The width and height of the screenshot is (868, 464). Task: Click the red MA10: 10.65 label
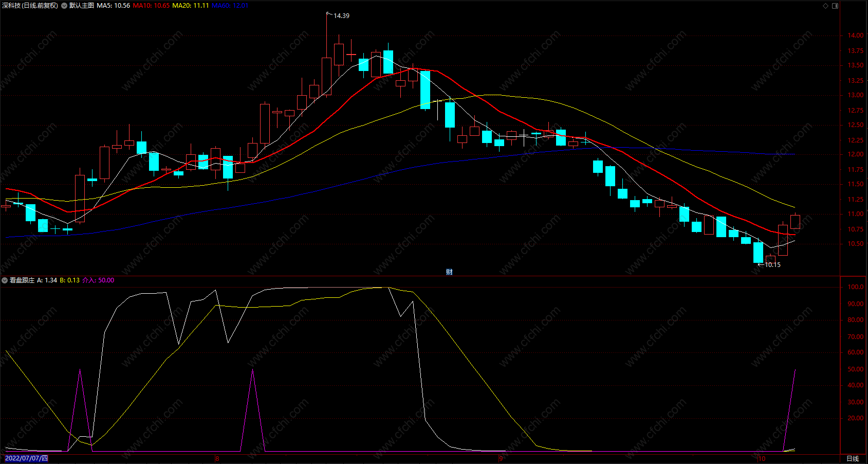click(151, 6)
